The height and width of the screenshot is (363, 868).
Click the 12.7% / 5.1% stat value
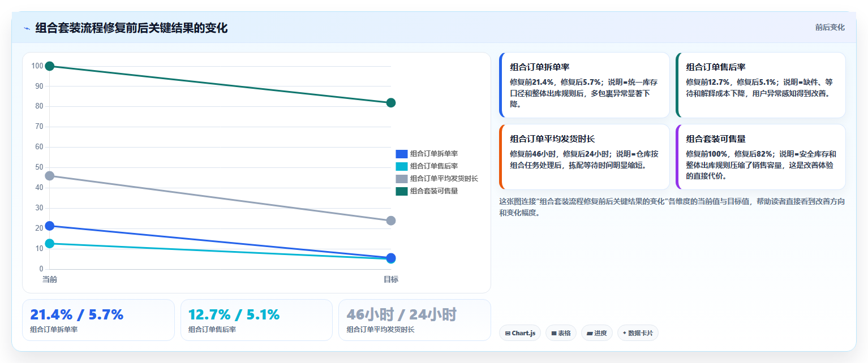click(234, 315)
